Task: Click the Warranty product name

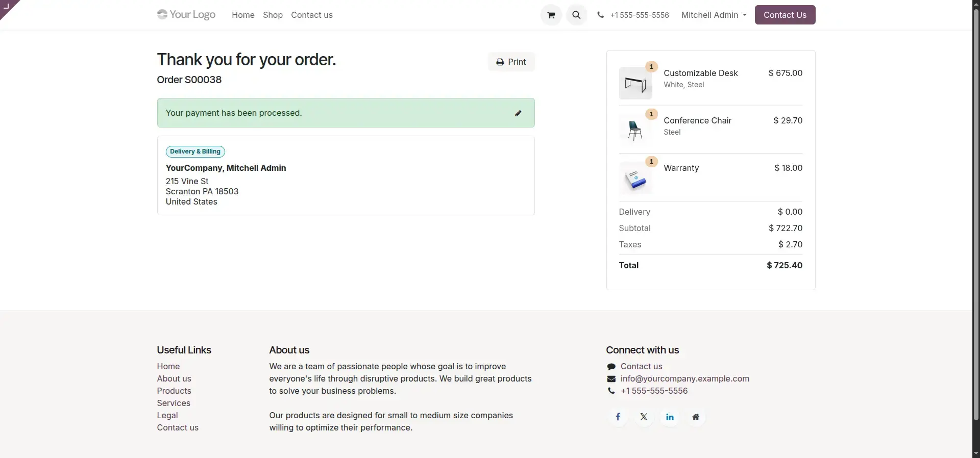Action: click(681, 168)
